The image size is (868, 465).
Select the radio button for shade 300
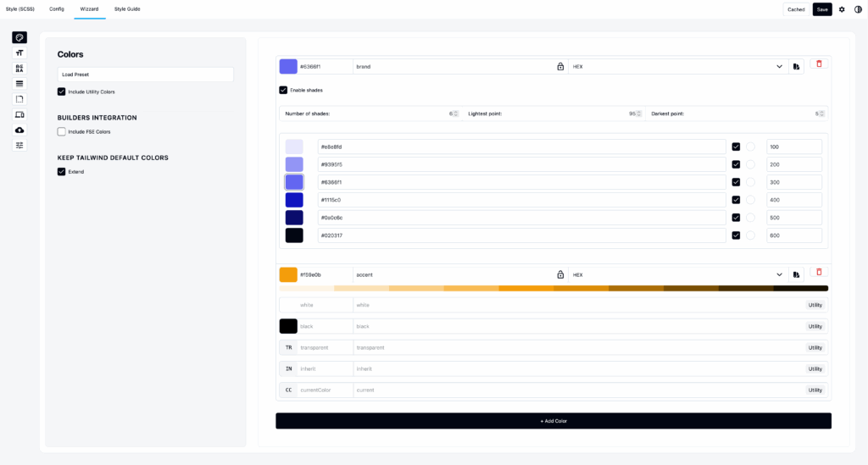point(751,182)
